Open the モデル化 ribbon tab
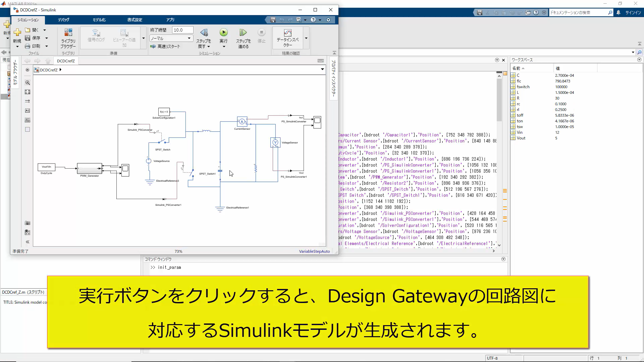 99,20
